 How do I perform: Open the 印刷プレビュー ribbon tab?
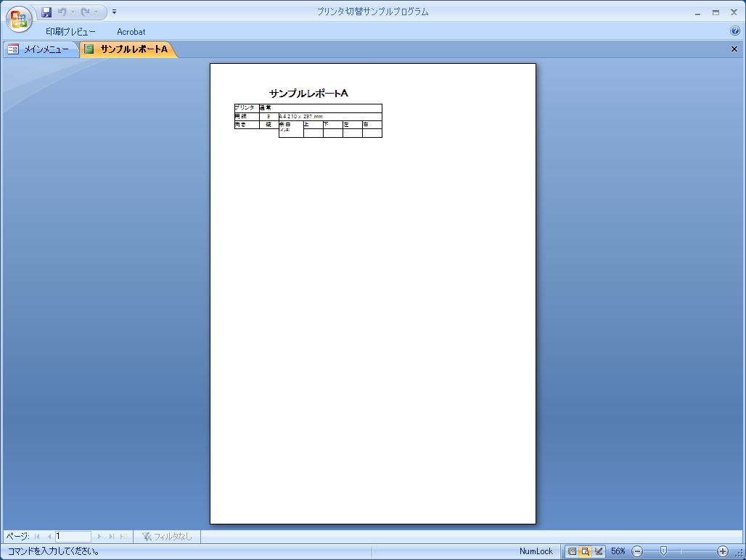(70, 32)
